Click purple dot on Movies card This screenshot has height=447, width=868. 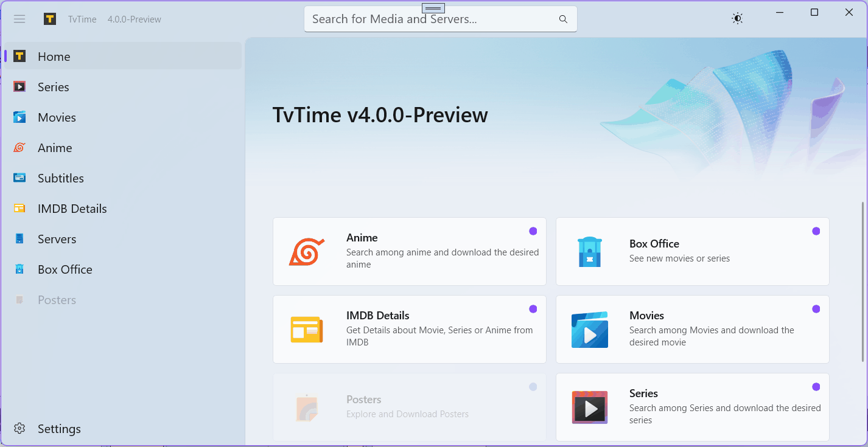click(816, 309)
